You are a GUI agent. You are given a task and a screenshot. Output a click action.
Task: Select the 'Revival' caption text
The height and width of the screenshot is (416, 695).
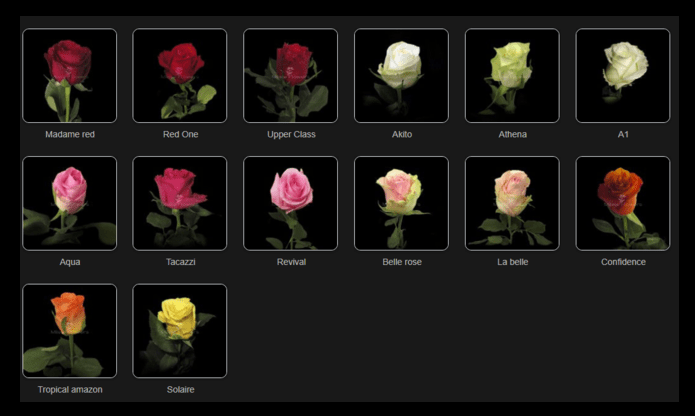(x=291, y=262)
